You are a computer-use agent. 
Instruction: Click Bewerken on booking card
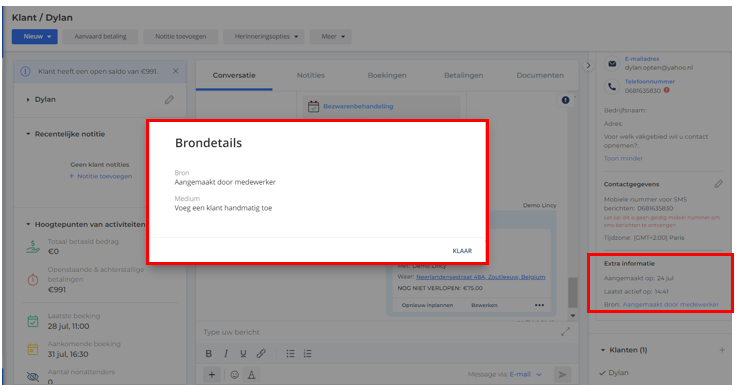tap(484, 305)
